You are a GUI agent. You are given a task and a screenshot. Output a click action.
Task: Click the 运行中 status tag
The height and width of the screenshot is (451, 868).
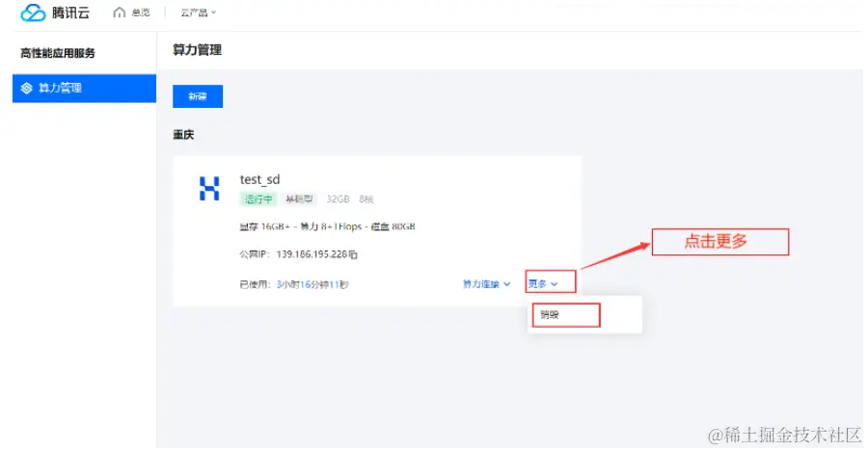pyautogui.click(x=258, y=199)
